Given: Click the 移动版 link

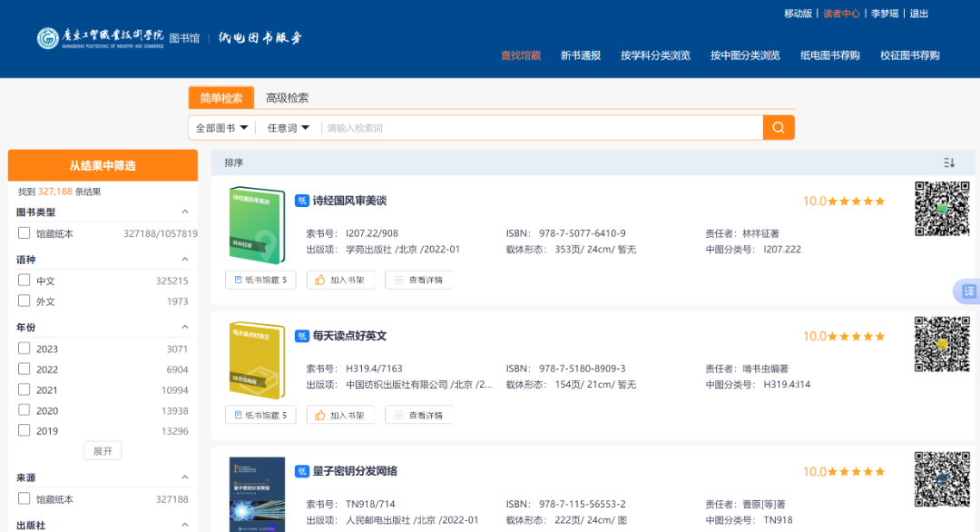Looking at the screenshot, I should click(799, 14).
